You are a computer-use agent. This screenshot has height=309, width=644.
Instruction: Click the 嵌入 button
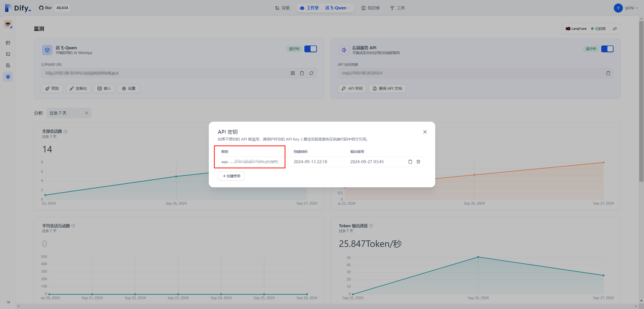[104, 89]
